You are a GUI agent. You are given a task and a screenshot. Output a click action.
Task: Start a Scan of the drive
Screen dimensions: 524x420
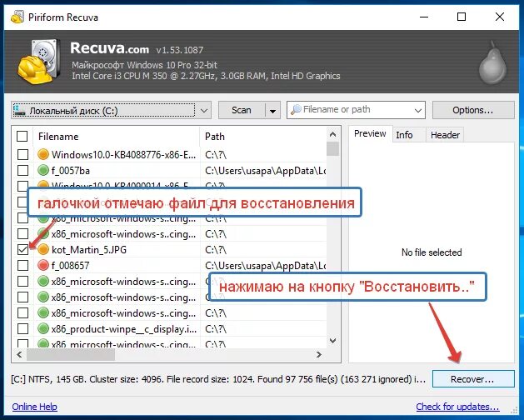242,110
